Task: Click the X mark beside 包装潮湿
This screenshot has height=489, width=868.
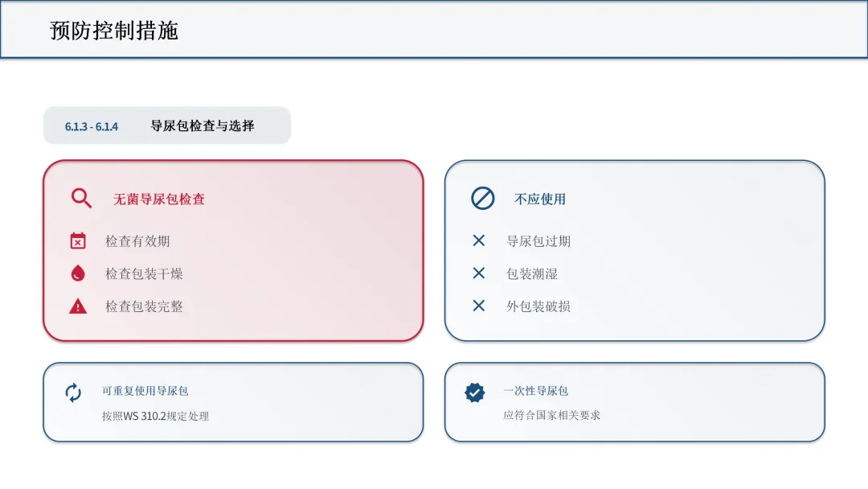Action: coord(479,273)
